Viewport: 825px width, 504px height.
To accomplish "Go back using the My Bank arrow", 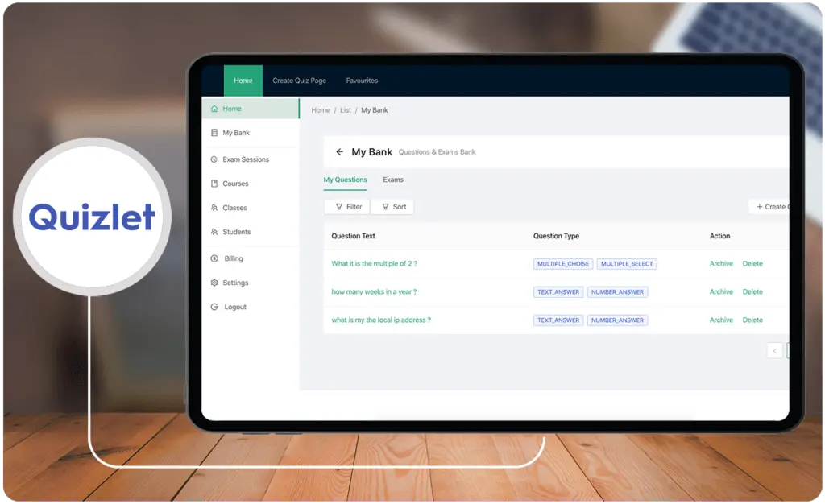I will pyautogui.click(x=339, y=152).
